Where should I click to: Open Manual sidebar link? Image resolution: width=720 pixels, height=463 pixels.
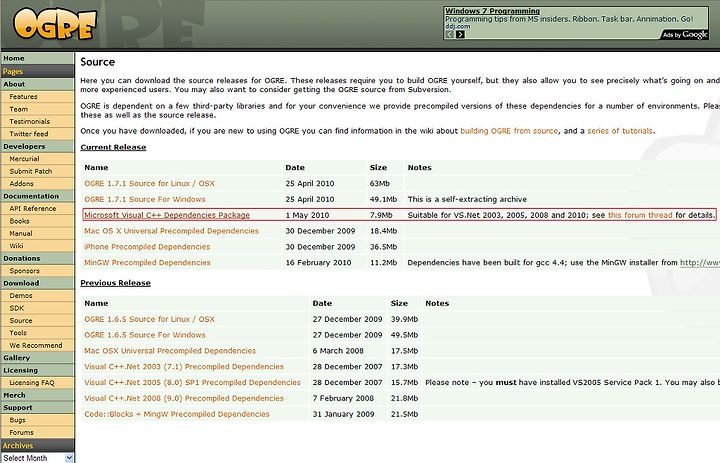point(21,233)
